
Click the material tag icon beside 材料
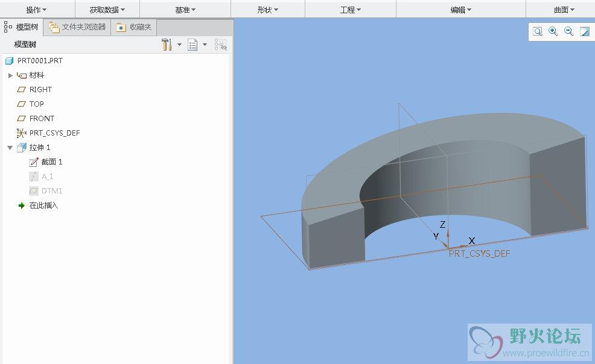22,75
